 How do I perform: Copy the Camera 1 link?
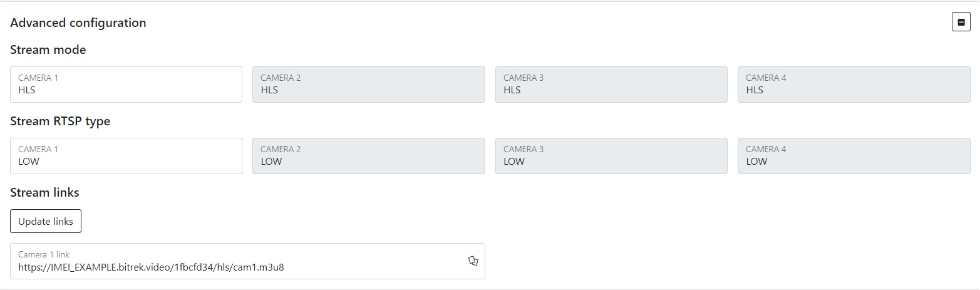pos(473,261)
